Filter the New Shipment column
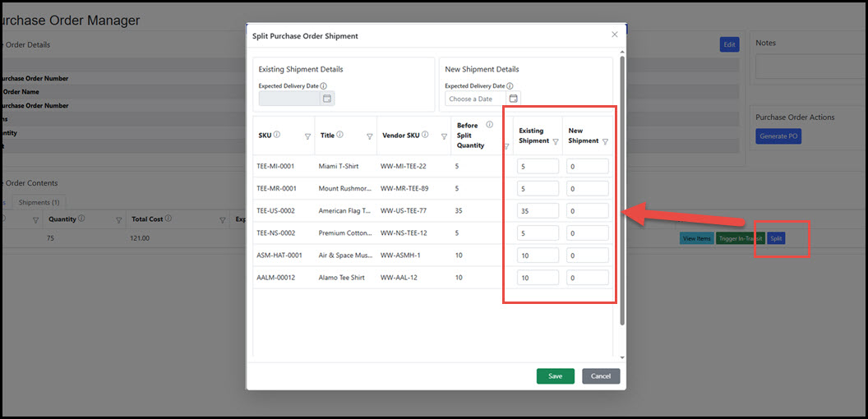This screenshot has height=419, width=868. (605, 141)
